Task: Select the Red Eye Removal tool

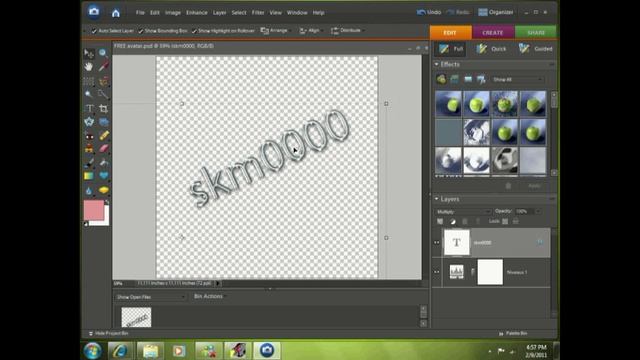Action: [89, 136]
